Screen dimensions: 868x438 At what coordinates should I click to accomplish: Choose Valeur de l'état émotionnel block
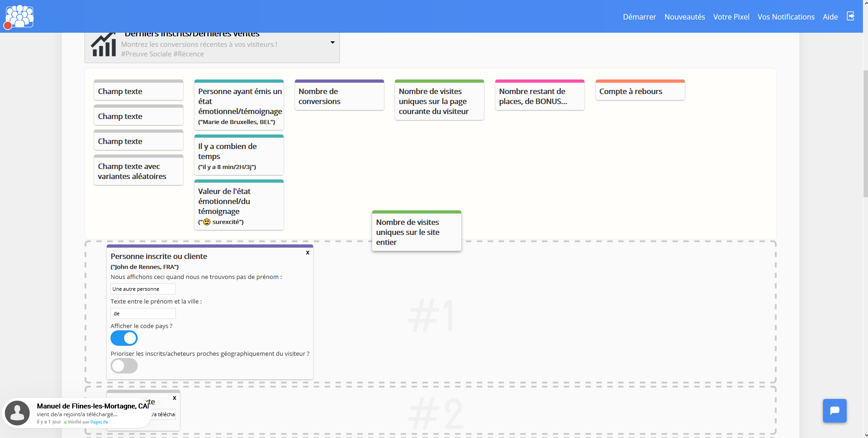pyautogui.click(x=239, y=205)
